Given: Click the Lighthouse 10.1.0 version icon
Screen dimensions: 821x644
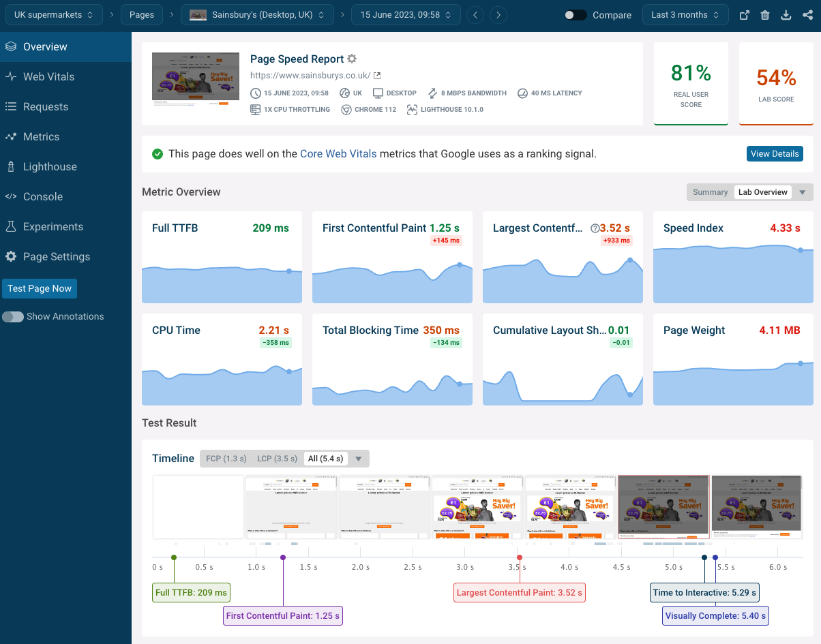Looking at the screenshot, I should 413,109.
